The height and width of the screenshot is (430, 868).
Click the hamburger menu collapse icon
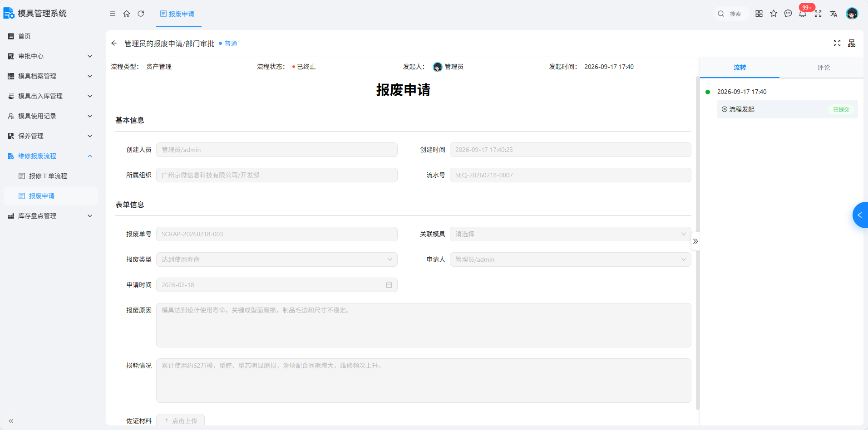(113, 14)
